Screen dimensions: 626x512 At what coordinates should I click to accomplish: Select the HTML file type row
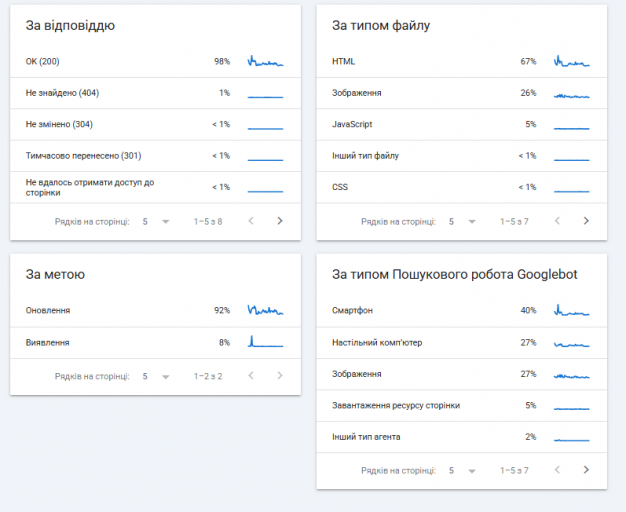point(462,62)
